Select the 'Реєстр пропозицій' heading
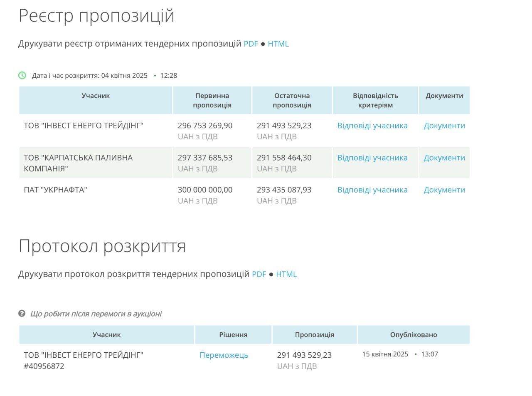532x396 pixels. point(96,16)
